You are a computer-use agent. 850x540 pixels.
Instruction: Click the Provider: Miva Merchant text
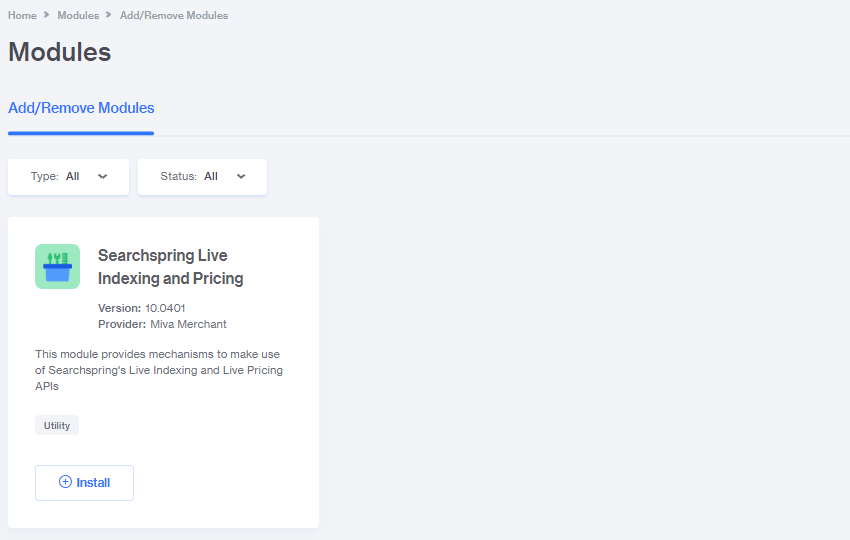click(162, 324)
